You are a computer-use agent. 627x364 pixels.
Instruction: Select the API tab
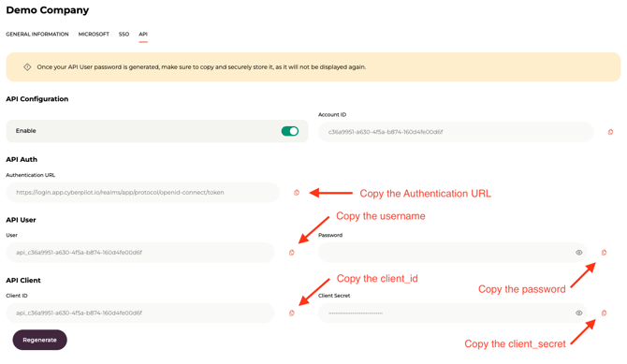click(x=143, y=35)
